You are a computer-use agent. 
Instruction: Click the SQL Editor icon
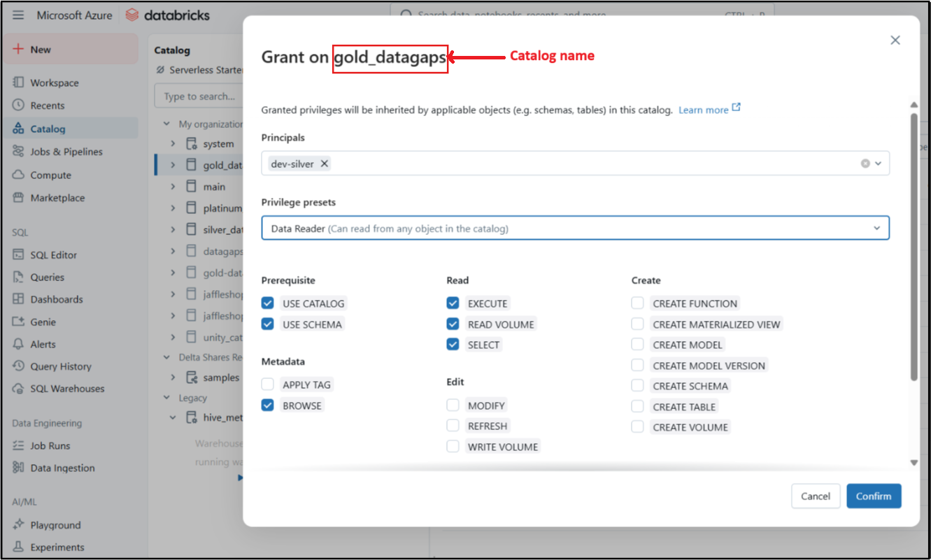(x=19, y=255)
